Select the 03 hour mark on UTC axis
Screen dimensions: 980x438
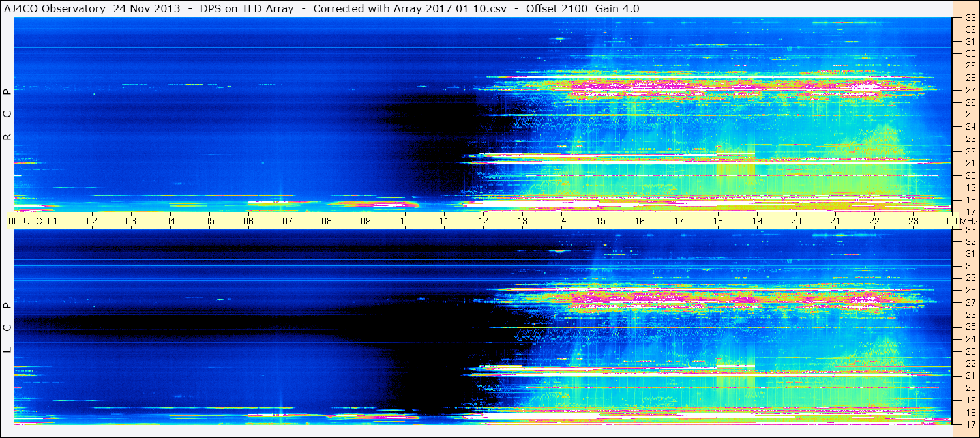(x=131, y=221)
